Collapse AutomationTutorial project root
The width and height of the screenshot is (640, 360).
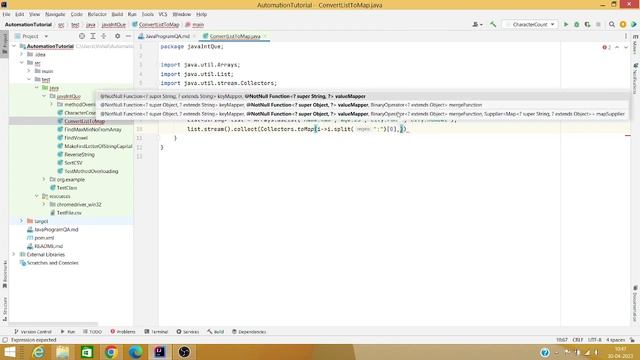click(15, 46)
